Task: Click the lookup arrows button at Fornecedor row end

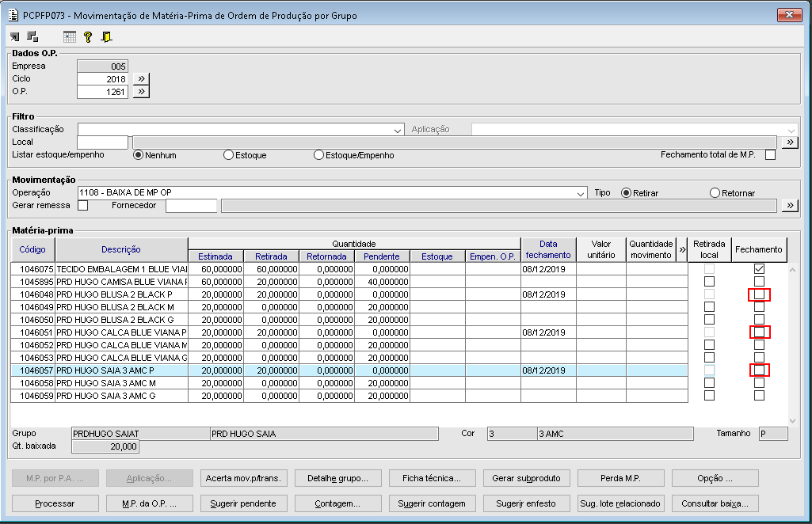Action: pos(789,206)
